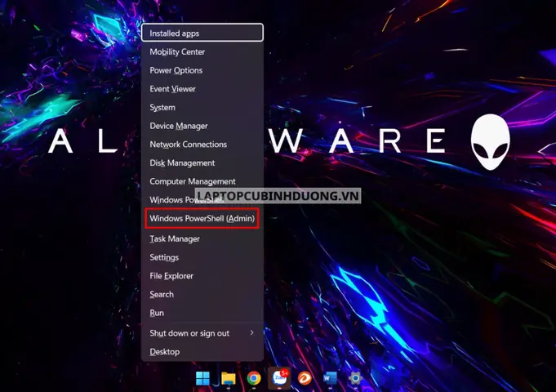
Task: Open Device Manager from the menu
Action: point(202,126)
